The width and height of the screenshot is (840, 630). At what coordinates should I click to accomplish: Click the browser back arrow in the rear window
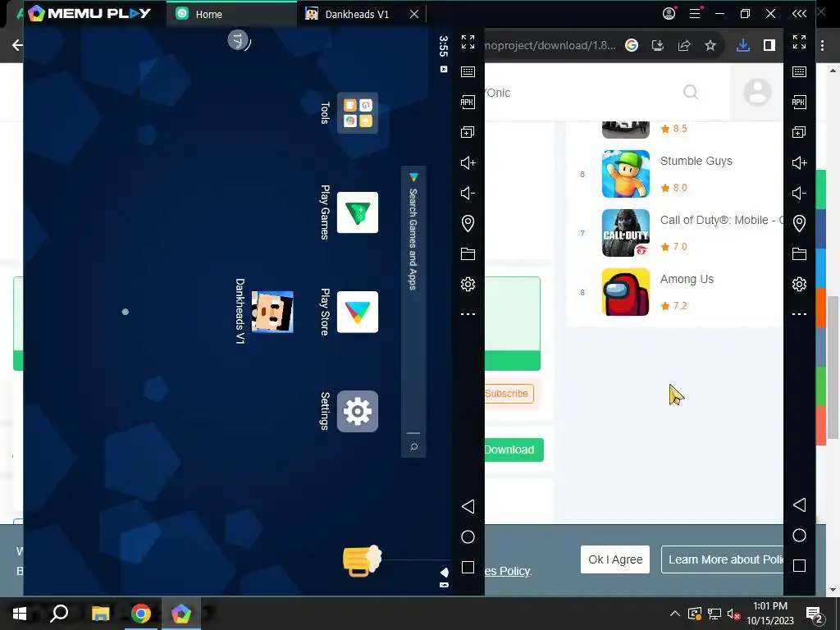pyautogui.click(x=17, y=45)
